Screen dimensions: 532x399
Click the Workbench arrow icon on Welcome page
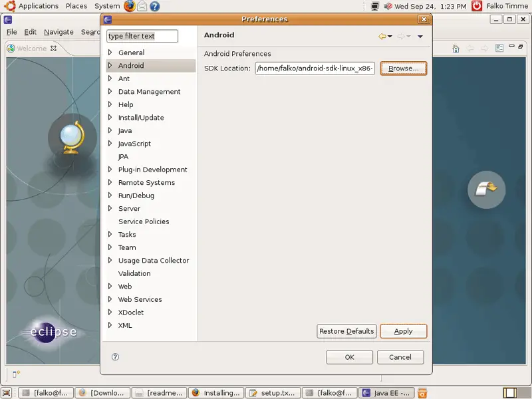pyautogui.click(x=487, y=190)
